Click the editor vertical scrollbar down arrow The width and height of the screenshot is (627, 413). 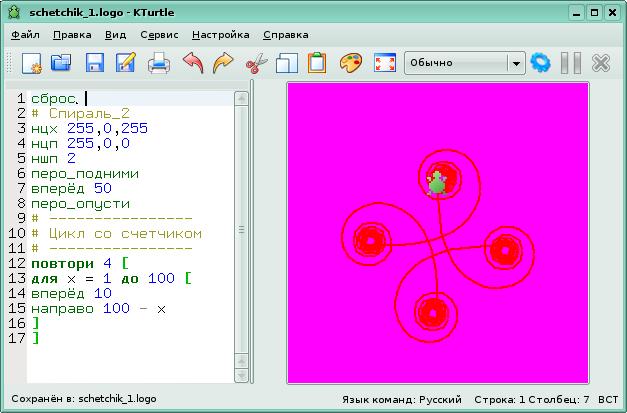241,376
